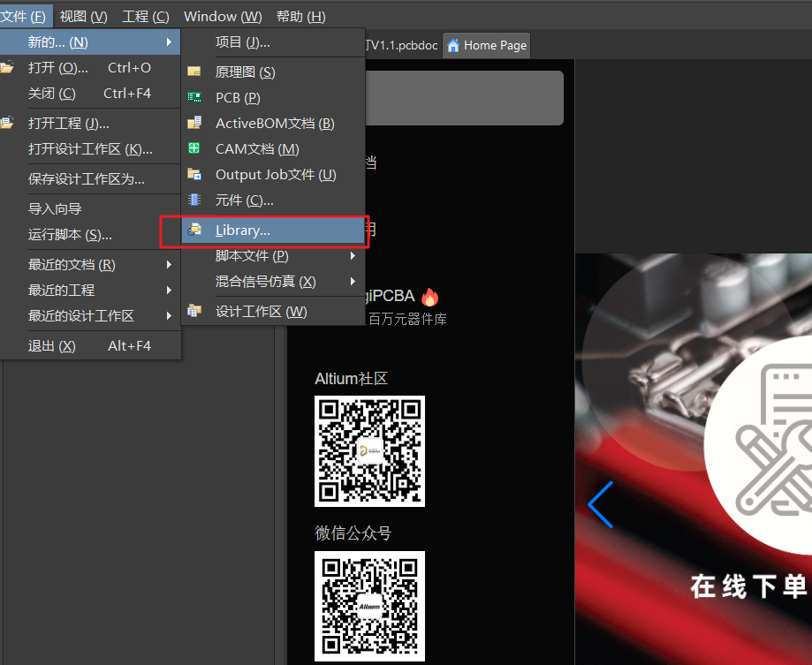Open 最近的文档 (R) submenu
This screenshot has width=812, height=665.
[90, 264]
